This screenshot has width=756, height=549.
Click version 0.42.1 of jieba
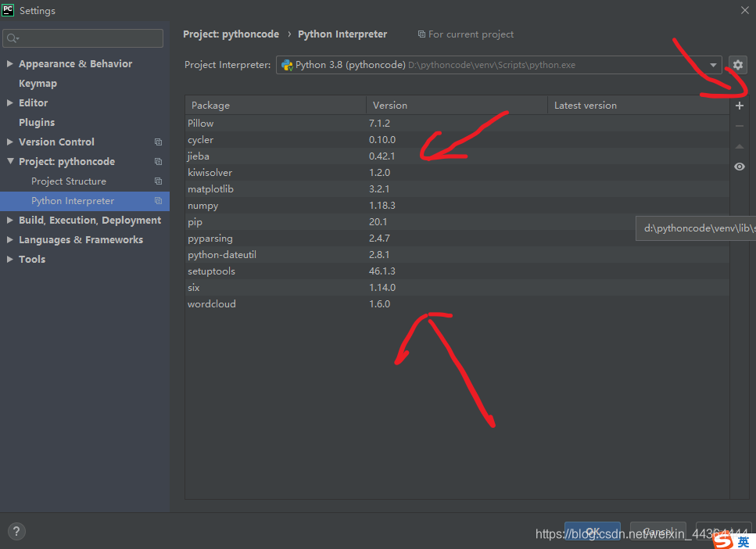[x=382, y=156]
